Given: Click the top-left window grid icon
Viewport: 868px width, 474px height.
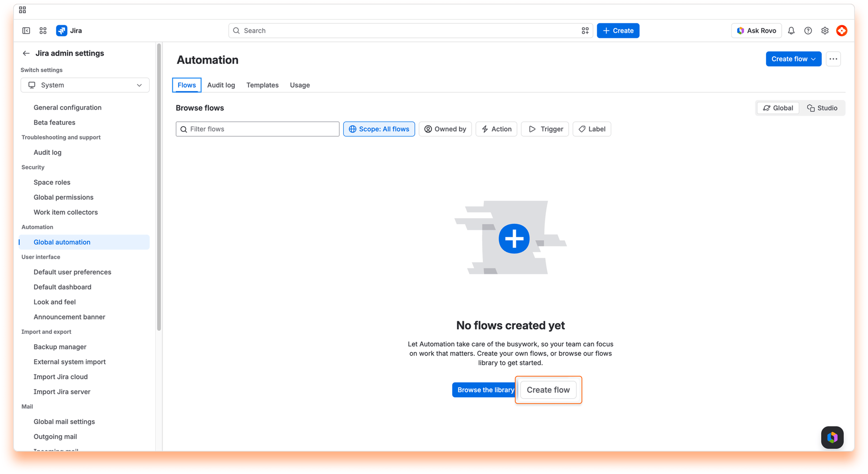Looking at the screenshot, I should [22, 10].
